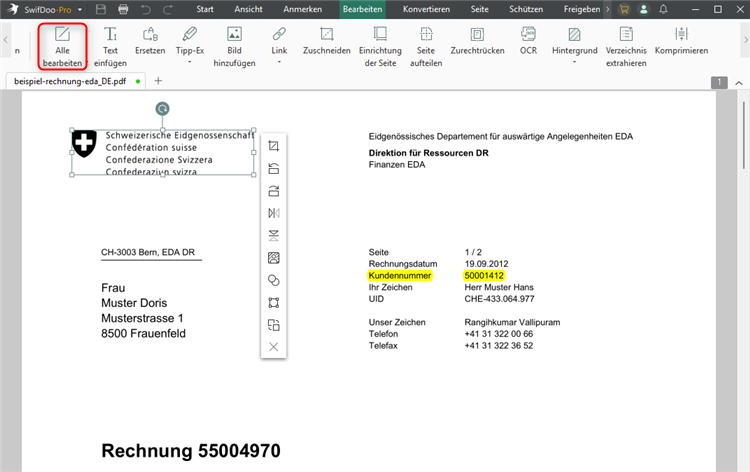The height and width of the screenshot is (472, 750).
Task: Show more tabs via chevron after Freigeben
Action: [x=608, y=9]
